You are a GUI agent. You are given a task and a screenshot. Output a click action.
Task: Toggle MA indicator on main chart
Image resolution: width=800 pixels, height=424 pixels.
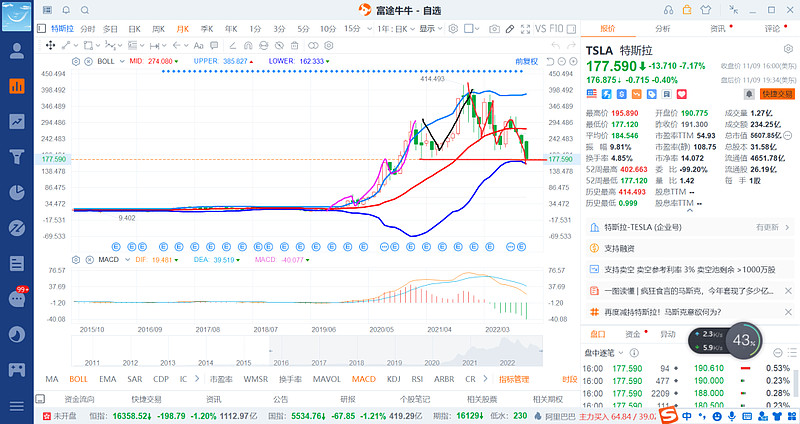coord(52,379)
